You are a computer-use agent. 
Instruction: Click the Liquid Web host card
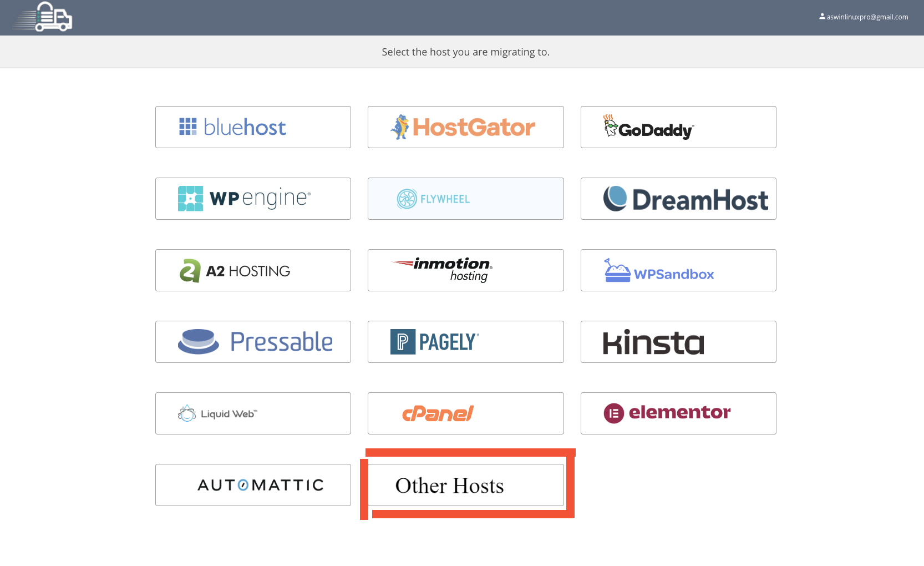pyautogui.click(x=253, y=413)
